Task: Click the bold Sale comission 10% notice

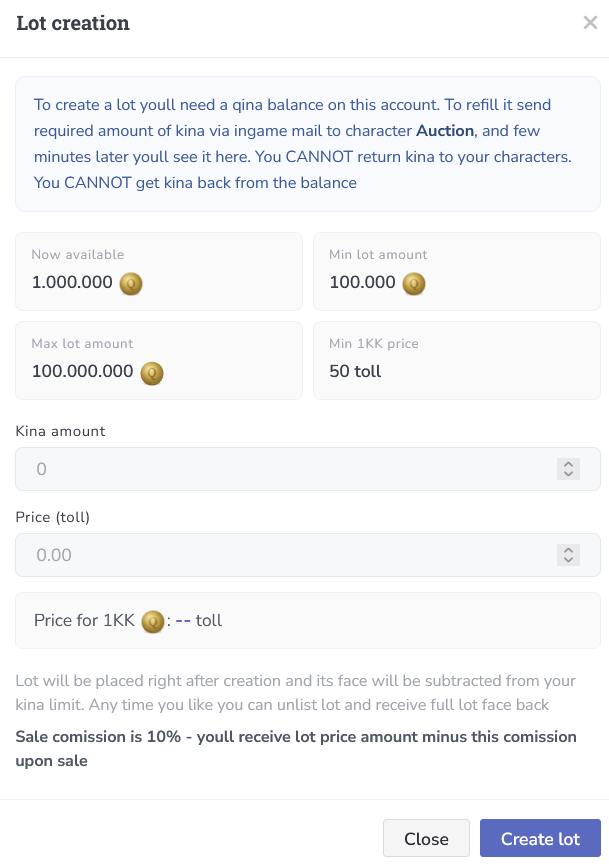Action: point(296,748)
